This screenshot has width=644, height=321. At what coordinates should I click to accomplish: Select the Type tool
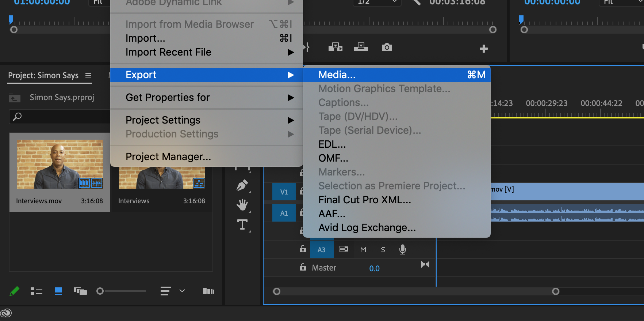pyautogui.click(x=242, y=224)
